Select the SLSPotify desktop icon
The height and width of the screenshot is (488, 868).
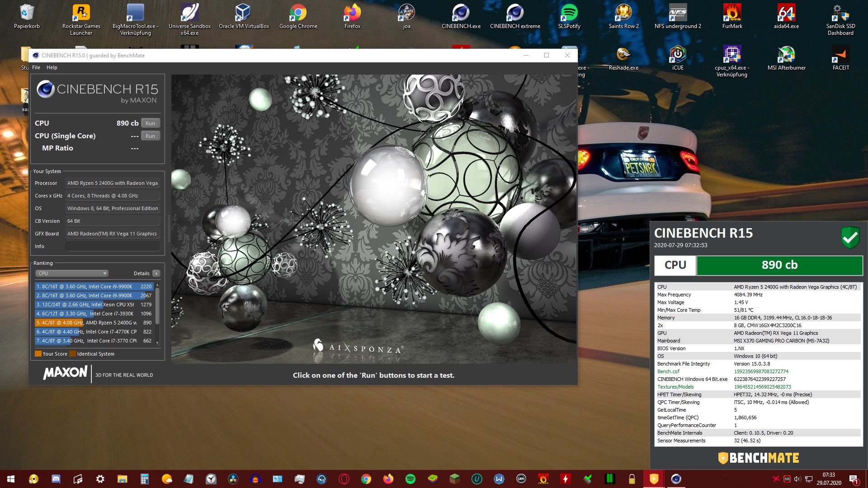(569, 17)
